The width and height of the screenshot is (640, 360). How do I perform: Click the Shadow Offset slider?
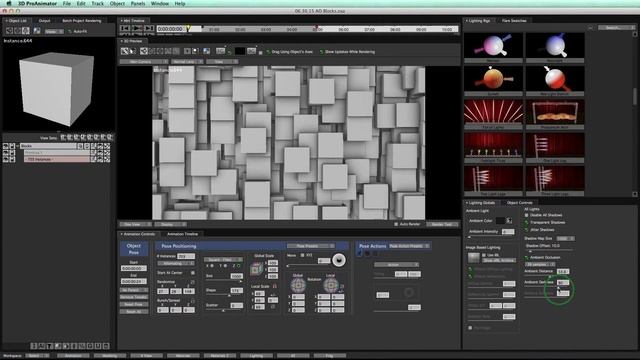[x=549, y=250]
